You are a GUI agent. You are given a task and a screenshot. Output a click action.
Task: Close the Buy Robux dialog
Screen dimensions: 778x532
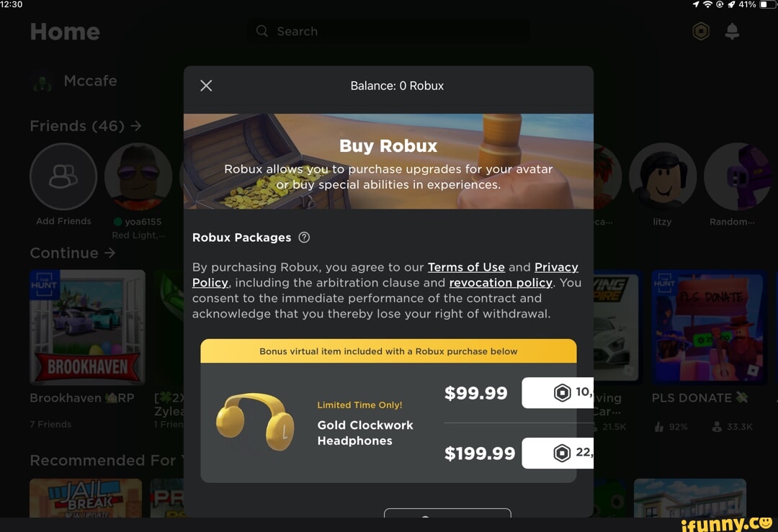(206, 86)
